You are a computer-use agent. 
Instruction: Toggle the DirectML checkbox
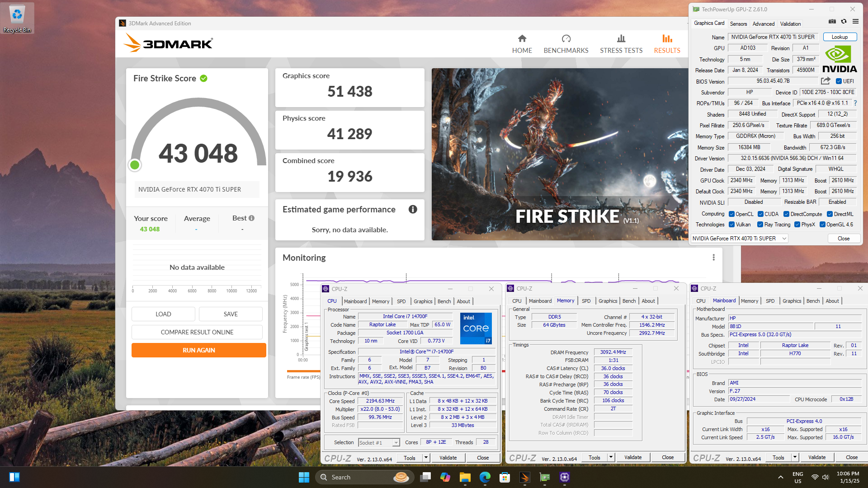click(x=830, y=214)
